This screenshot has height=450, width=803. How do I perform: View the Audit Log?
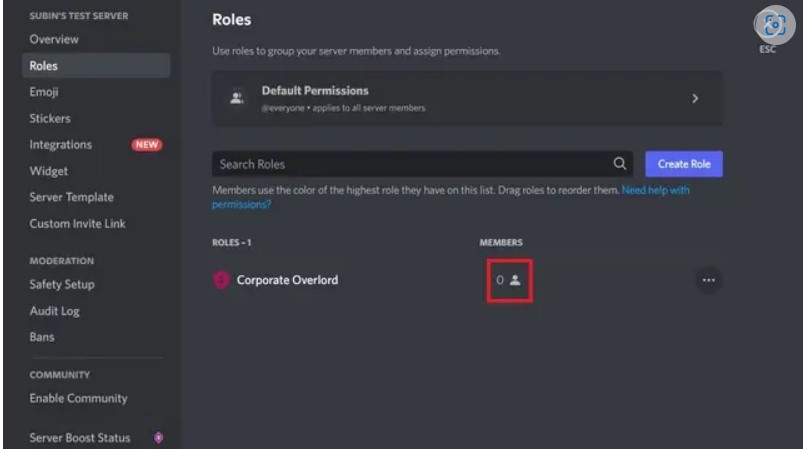click(55, 311)
